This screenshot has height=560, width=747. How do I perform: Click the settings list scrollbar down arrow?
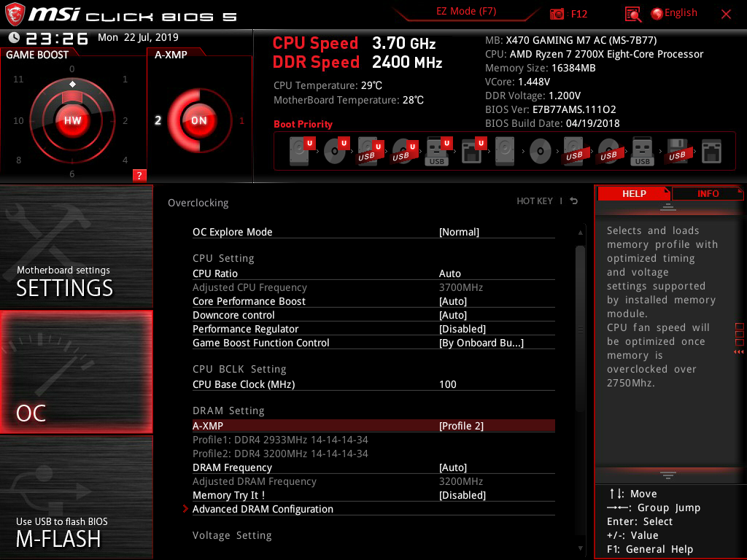(580, 548)
